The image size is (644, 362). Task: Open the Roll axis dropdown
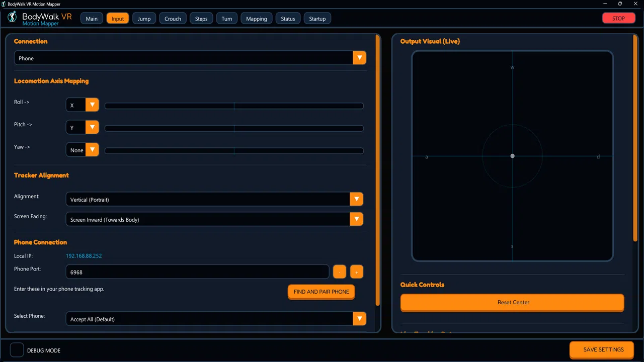tap(83, 105)
